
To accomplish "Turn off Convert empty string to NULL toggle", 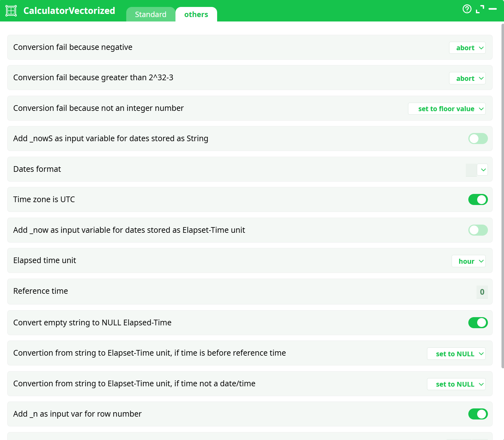I will pos(478,323).
